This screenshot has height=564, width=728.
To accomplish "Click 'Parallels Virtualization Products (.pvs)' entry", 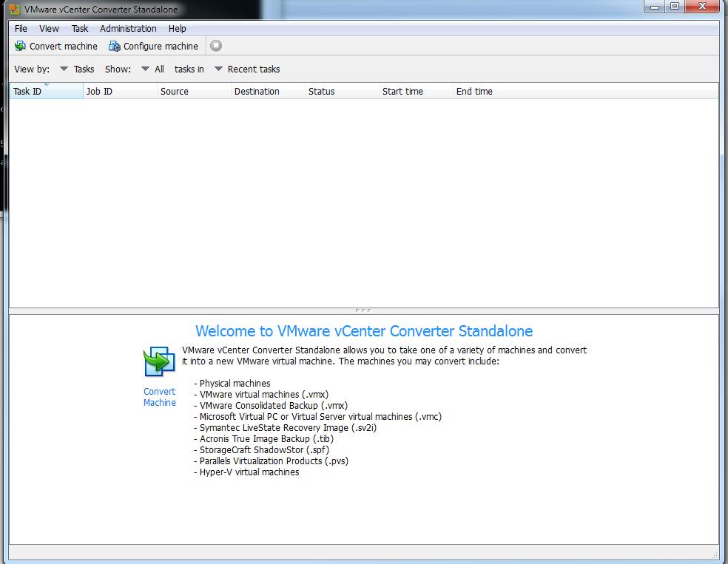I will pyautogui.click(x=271, y=461).
